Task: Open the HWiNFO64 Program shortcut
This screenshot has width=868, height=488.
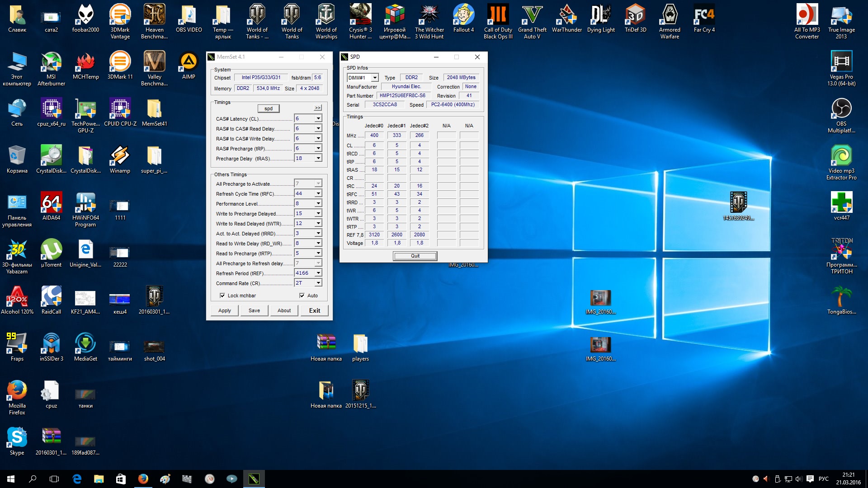Action: tap(85, 203)
